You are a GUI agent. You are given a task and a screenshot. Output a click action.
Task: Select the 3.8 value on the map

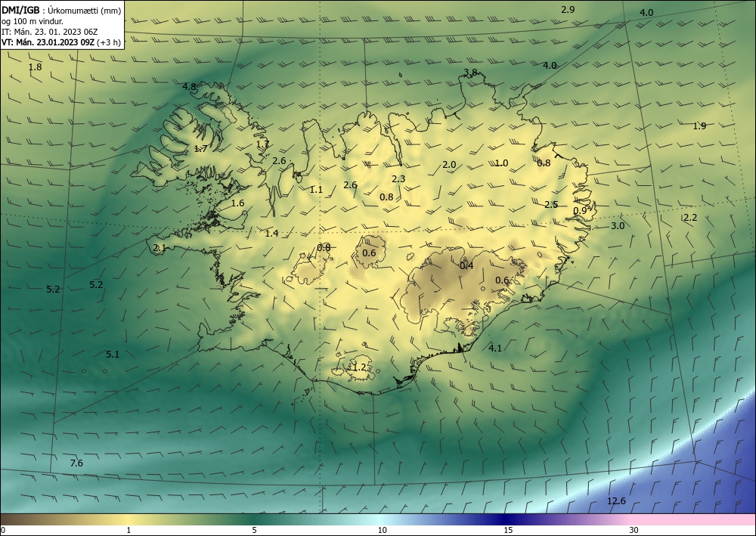(x=470, y=73)
